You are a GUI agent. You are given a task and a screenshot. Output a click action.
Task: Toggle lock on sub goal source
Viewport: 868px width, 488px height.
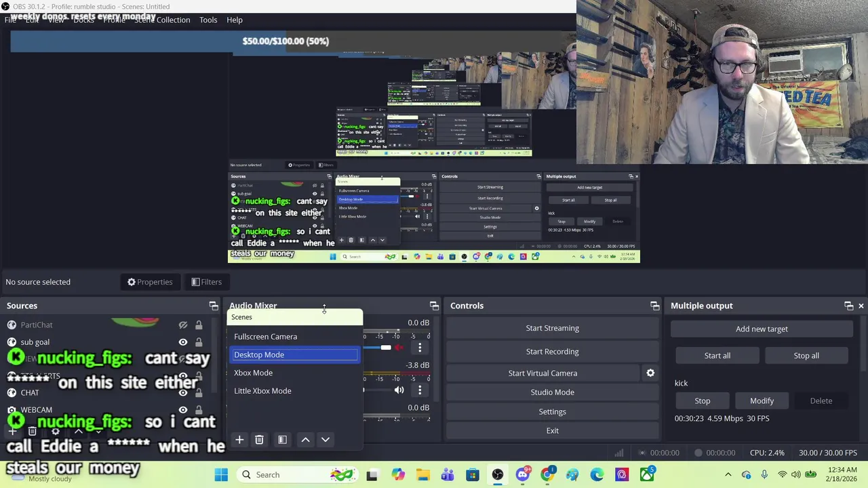point(199,342)
